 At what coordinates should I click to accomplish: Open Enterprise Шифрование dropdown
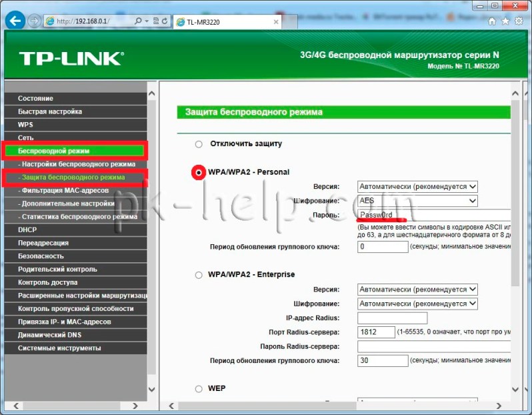[417, 304]
